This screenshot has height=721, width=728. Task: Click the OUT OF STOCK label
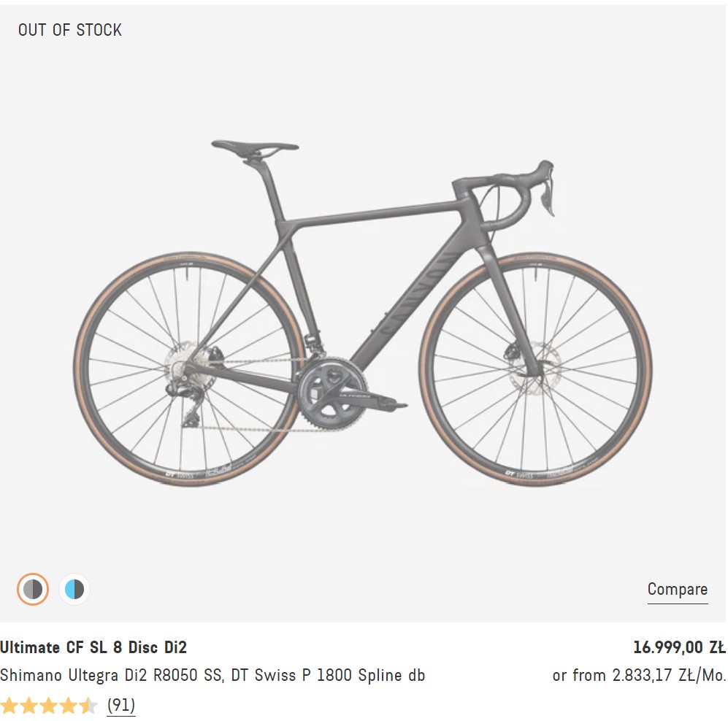tap(70, 30)
